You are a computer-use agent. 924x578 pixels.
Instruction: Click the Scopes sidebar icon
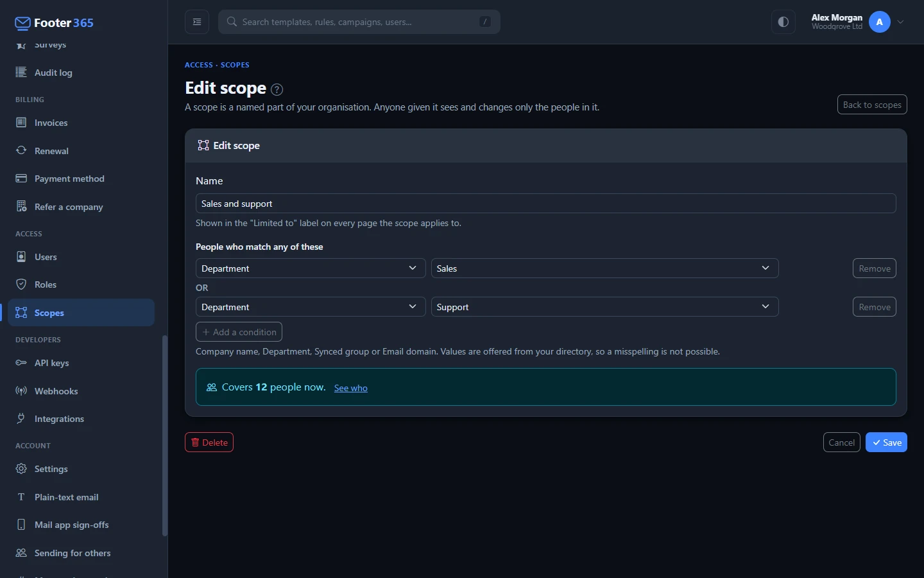pos(21,313)
